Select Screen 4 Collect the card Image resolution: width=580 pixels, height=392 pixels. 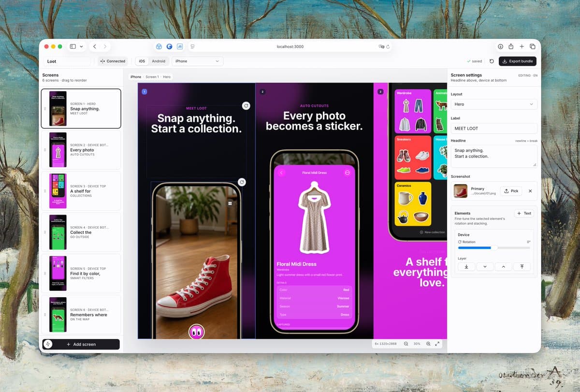[81, 232]
